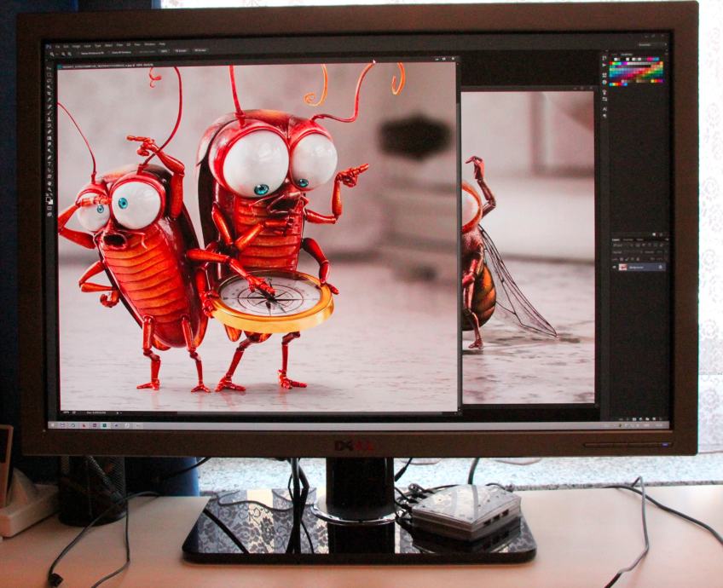Viewport: 723px width, 588px height.
Task: Open the Normal blend mode dropdown
Action: (628, 252)
